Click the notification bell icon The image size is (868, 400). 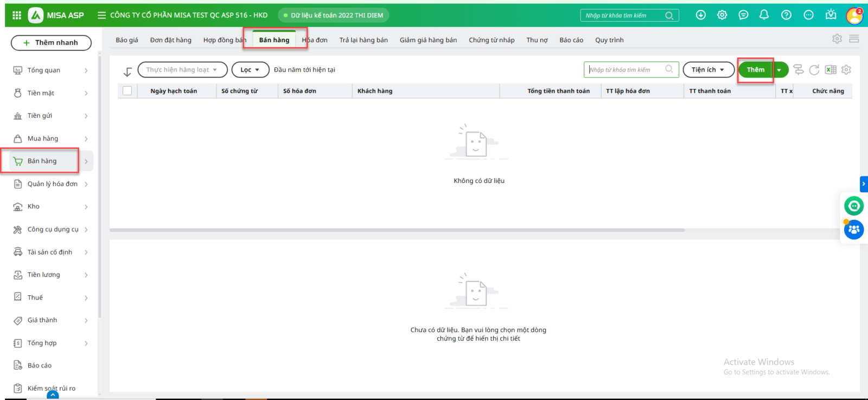[764, 15]
